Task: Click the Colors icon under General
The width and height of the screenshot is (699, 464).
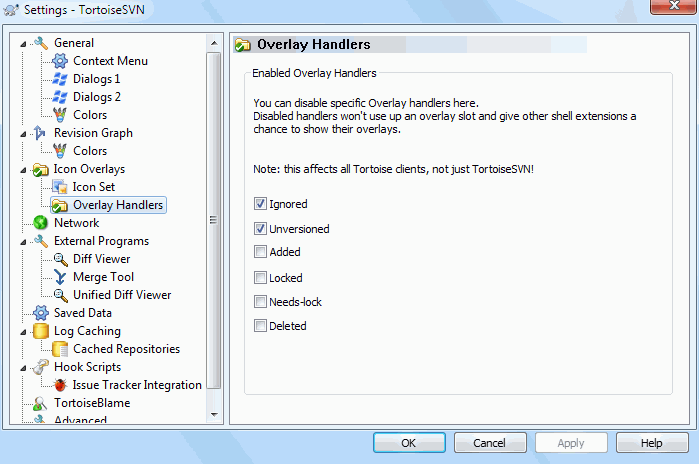Action: pos(60,115)
